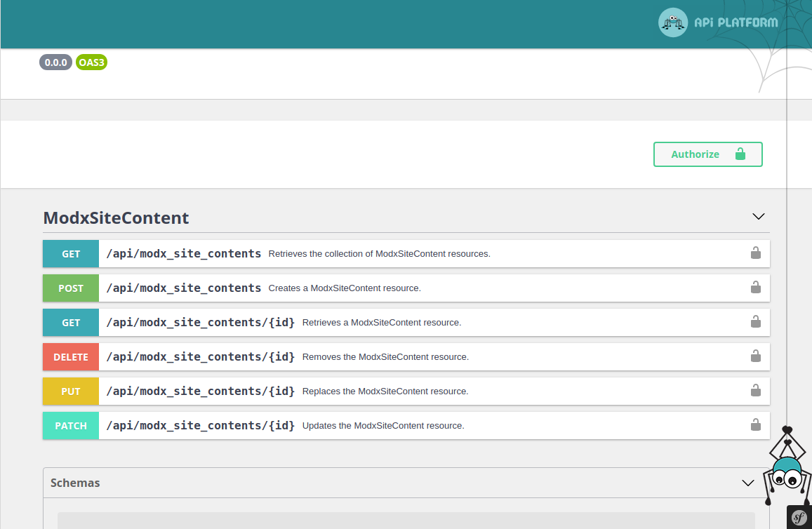Collapse the ModxSiteContent section chevron
The height and width of the screenshot is (529, 812).
(x=758, y=217)
